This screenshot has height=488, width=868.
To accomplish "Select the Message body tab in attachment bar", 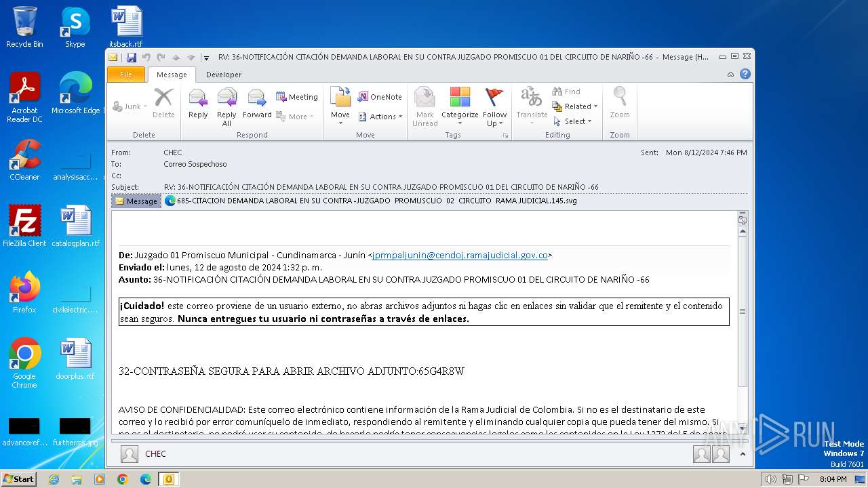I will (x=136, y=201).
